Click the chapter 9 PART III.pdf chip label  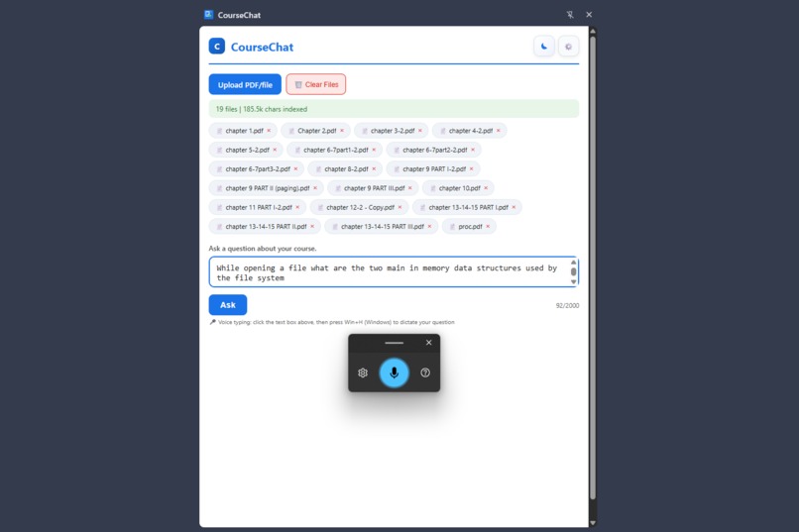coord(375,188)
